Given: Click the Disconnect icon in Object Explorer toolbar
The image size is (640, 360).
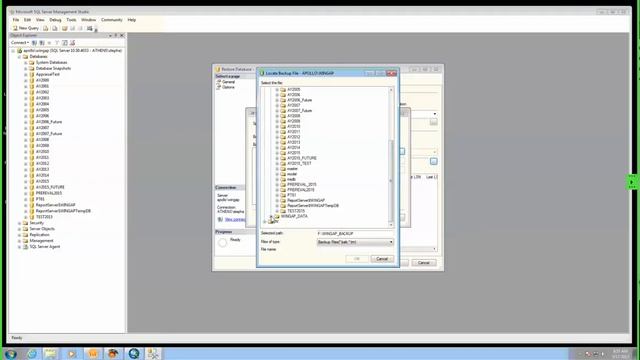Looking at the screenshot, I should tap(42, 42).
